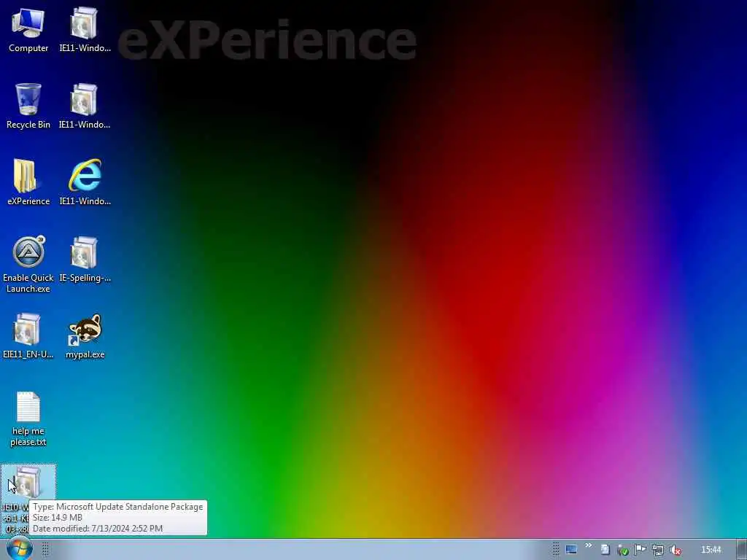
Task: Click the muted volume speaker icon
Action: (676, 550)
